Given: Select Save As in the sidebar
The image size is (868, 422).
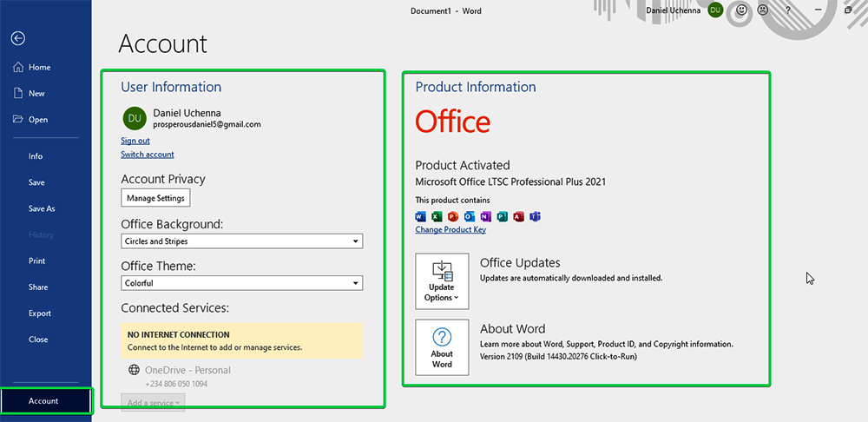Looking at the screenshot, I should point(42,208).
